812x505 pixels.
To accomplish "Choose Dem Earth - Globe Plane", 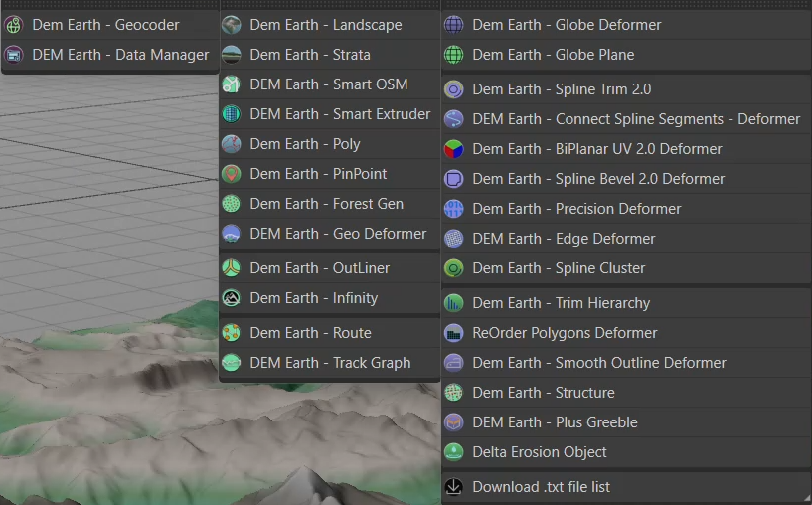I will point(626,55).
